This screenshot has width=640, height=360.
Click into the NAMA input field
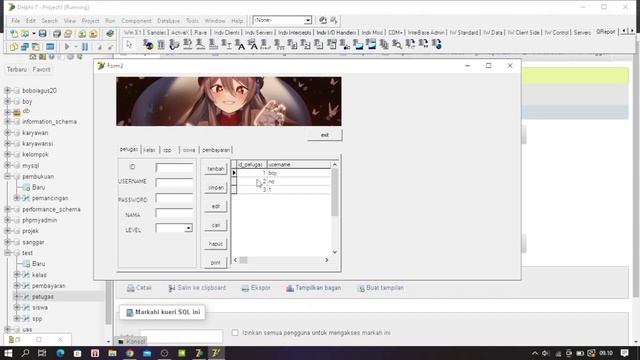pos(174,213)
